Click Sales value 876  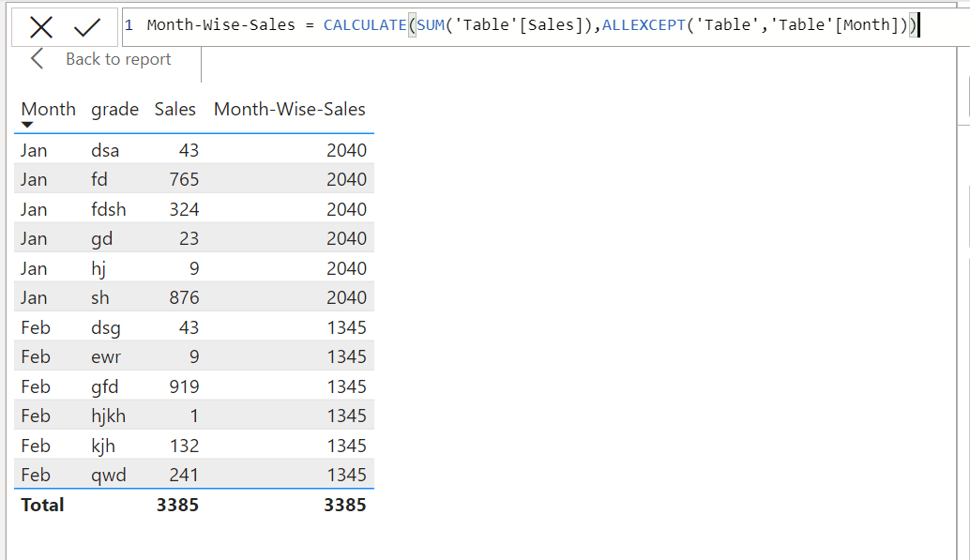(x=185, y=297)
